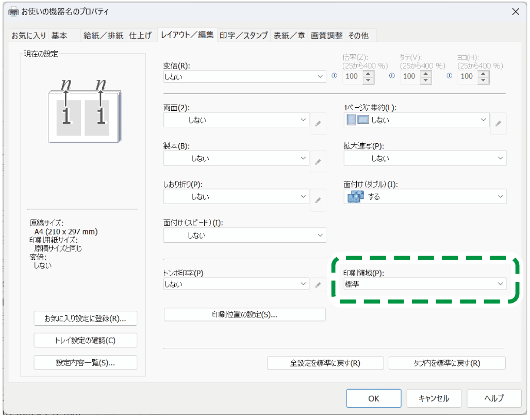Click the up arrow on the 倍率 value stepper

point(369,74)
